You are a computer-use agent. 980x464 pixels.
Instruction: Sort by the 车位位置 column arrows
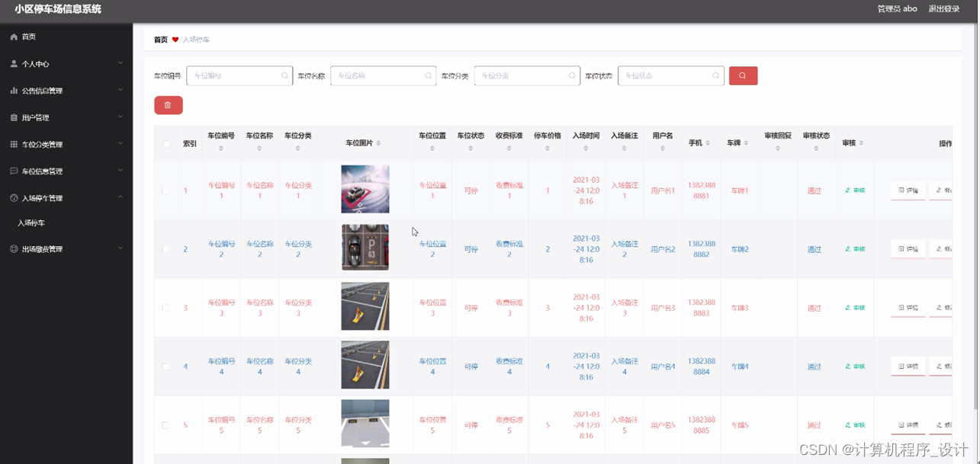(x=432, y=149)
